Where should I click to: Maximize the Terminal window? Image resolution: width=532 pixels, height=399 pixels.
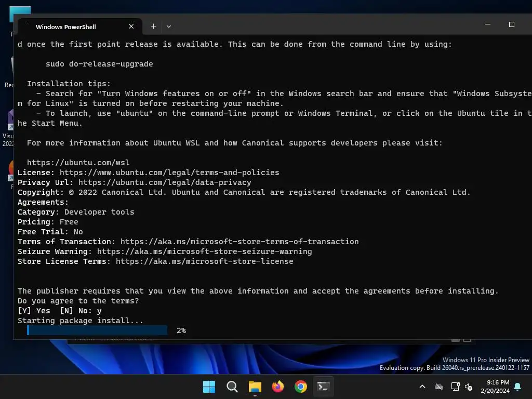point(512,24)
